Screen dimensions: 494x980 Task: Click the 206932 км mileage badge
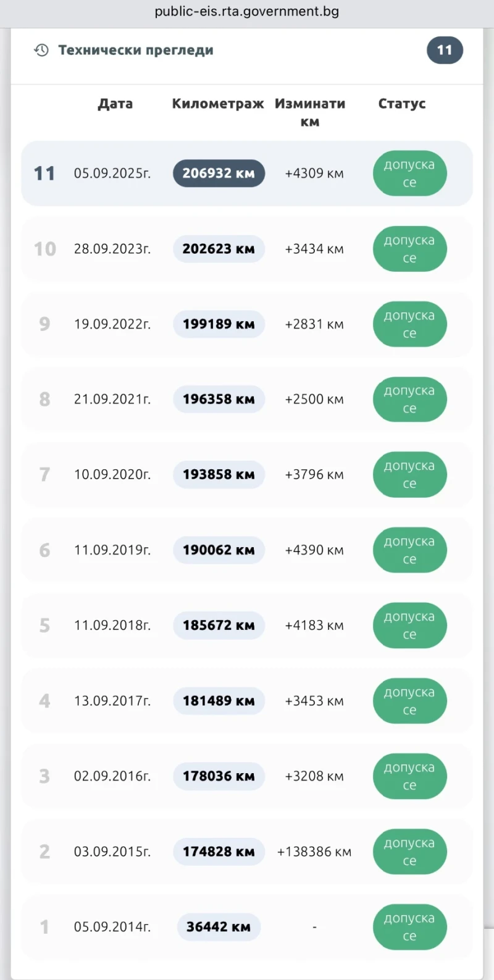[x=219, y=174]
